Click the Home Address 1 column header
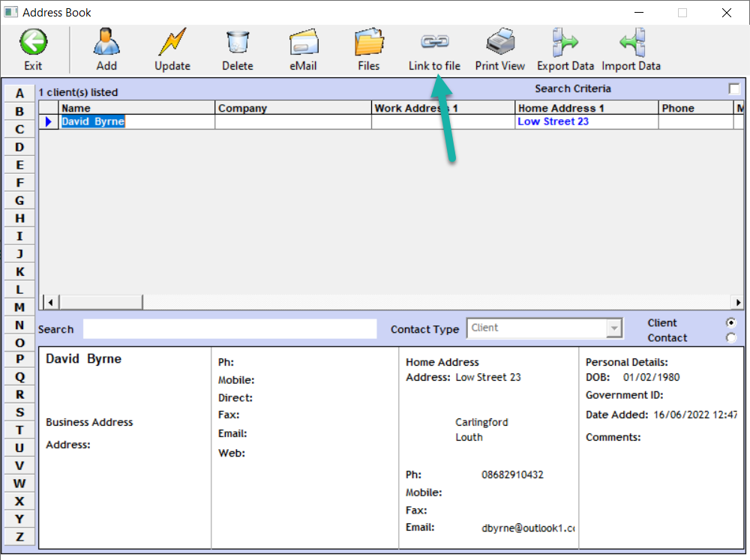 coord(586,108)
